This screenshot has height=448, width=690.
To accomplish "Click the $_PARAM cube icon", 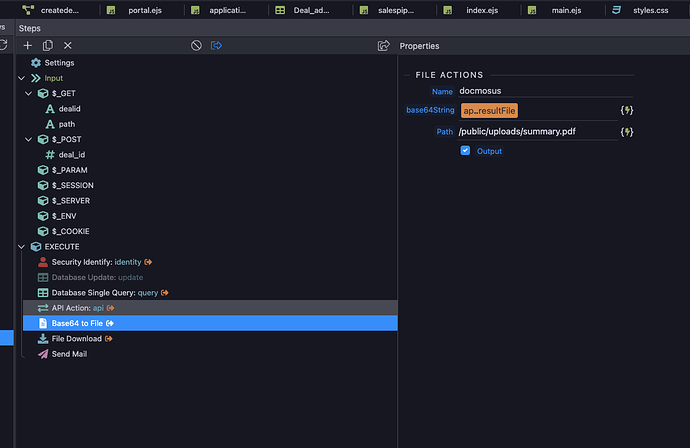I will [x=43, y=170].
